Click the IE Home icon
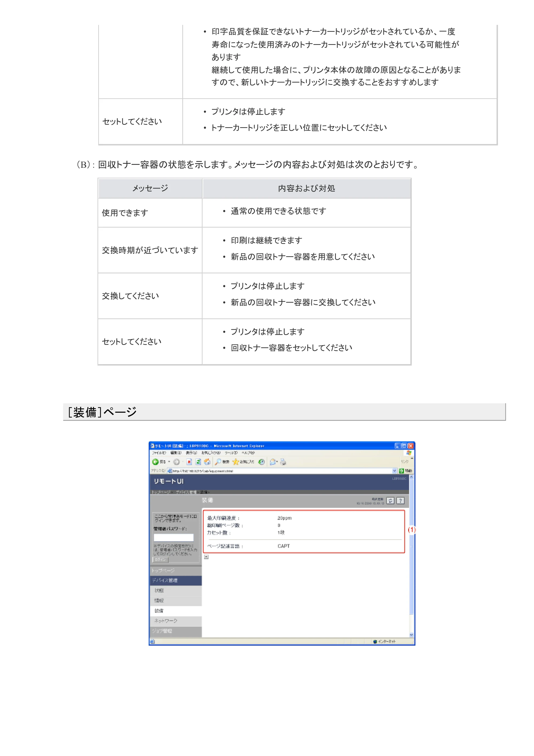Viewport: 534px width, 756px height. [x=207, y=462]
